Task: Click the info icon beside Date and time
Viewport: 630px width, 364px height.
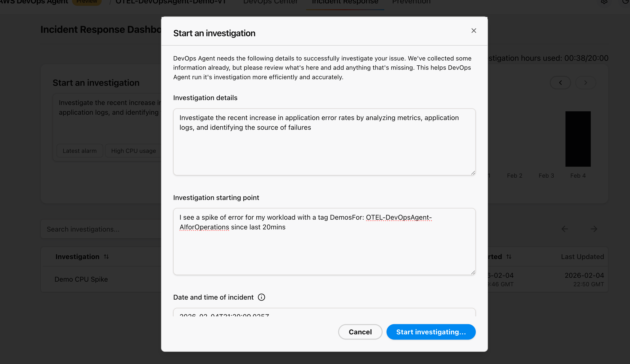Action: (x=261, y=297)
